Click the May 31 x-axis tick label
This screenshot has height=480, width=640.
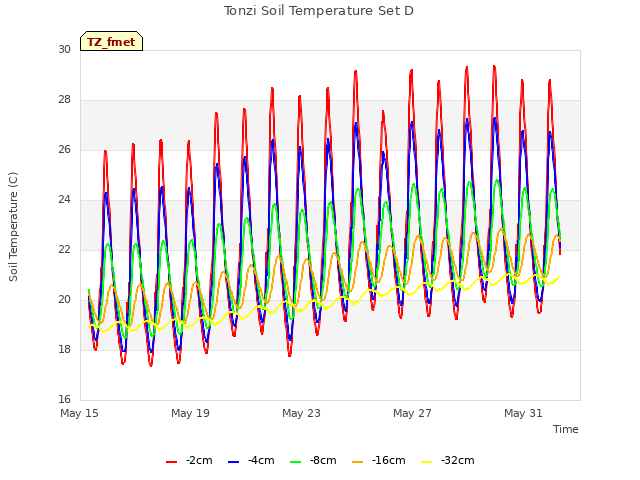pos(523,413)
